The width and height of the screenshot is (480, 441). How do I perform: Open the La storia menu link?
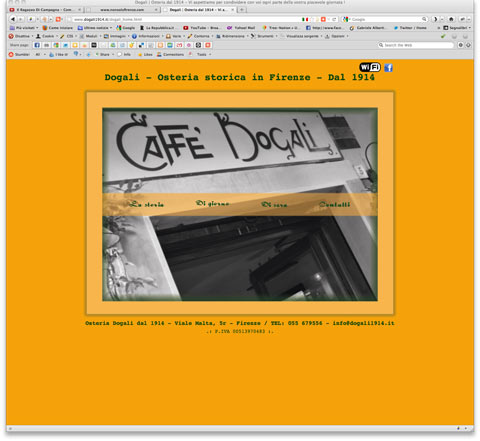tap(146, 204)
